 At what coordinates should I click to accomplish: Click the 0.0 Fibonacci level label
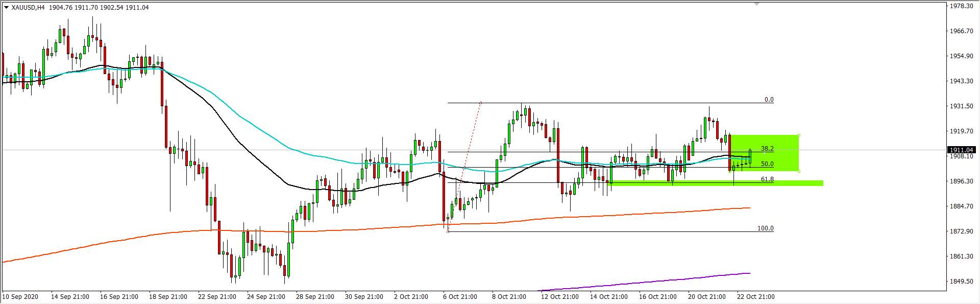[769, 100]
